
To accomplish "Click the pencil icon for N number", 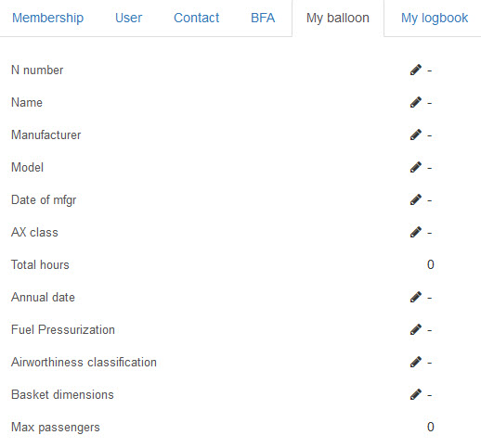I will pos(416,70).
